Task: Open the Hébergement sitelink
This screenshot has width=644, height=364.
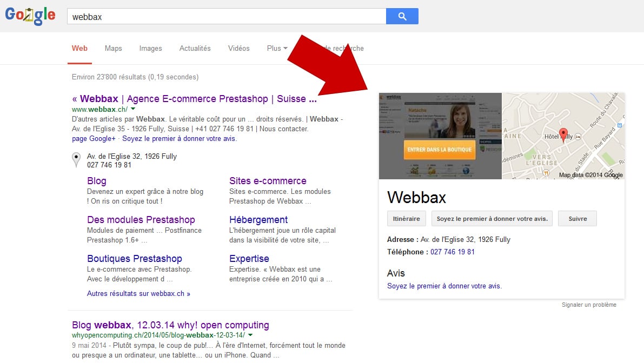Action: (x=258, y=220)
